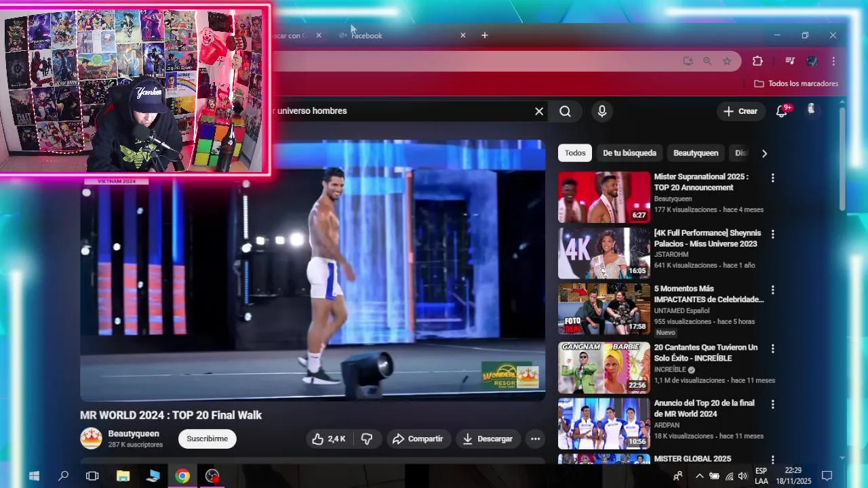This screenshot has width=868, height=488.
Task: Open Todos los marcadores folder
Action: point(796,83)
